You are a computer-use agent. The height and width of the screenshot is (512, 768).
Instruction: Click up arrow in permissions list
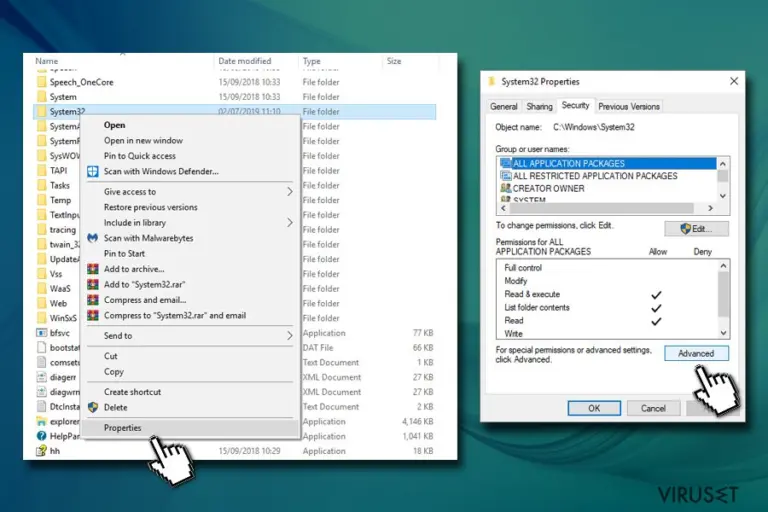pos(723,266)
